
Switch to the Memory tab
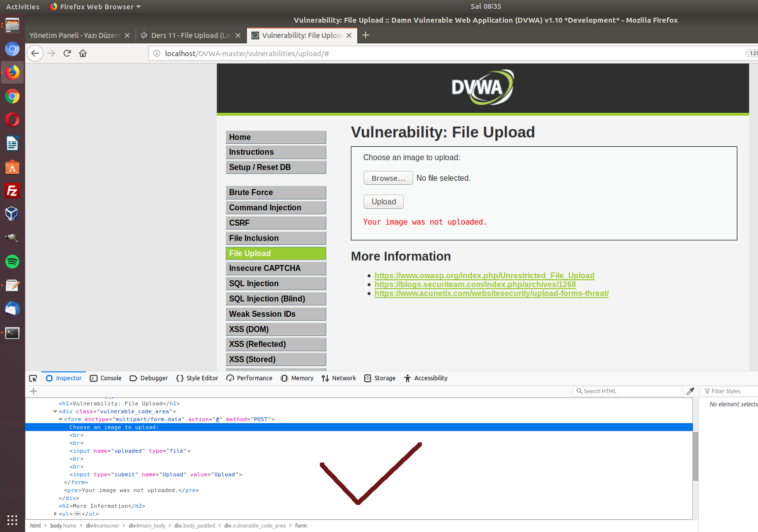[x=297, y=378]
